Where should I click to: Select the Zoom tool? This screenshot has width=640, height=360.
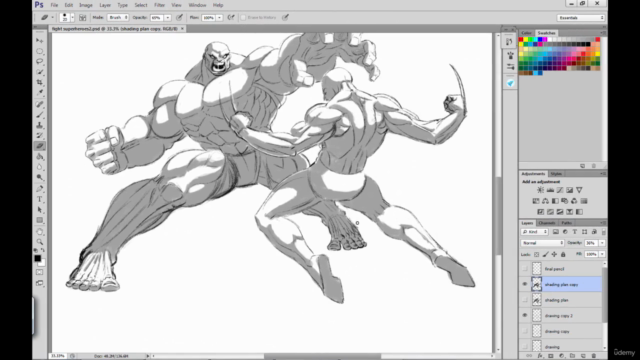point(40,242)
